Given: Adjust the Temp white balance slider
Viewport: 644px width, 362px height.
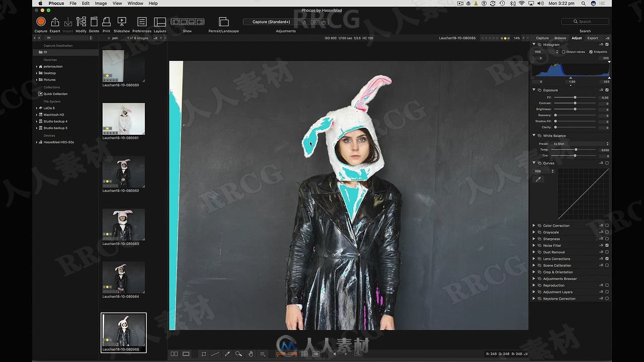Looking at the screenshot, I should [x=575, y=150].
